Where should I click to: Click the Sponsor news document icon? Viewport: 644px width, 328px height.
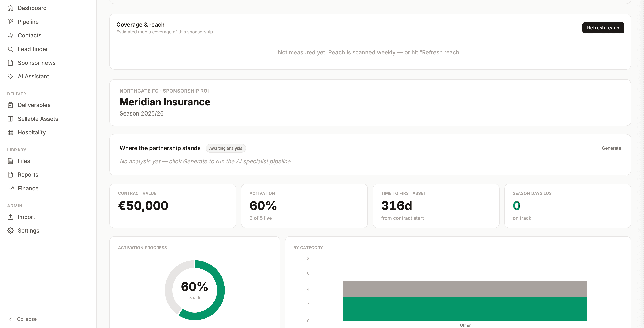10,63
